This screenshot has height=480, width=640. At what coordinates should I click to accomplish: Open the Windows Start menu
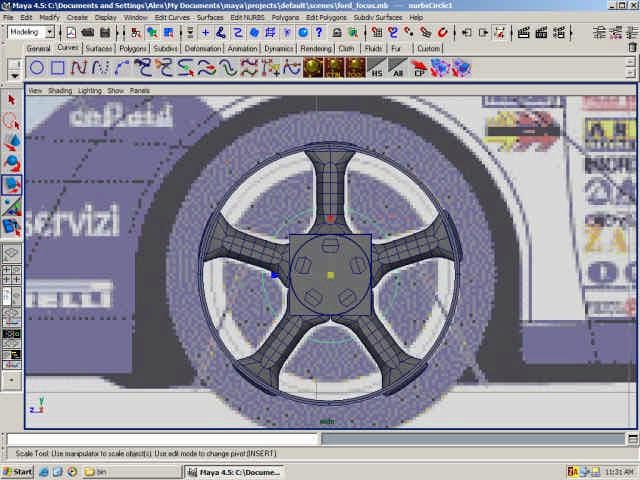18,471
